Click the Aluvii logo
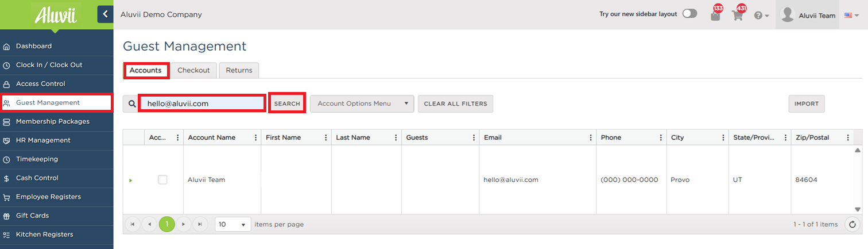This screenshot has height=249, width=868. click(55, 15)
